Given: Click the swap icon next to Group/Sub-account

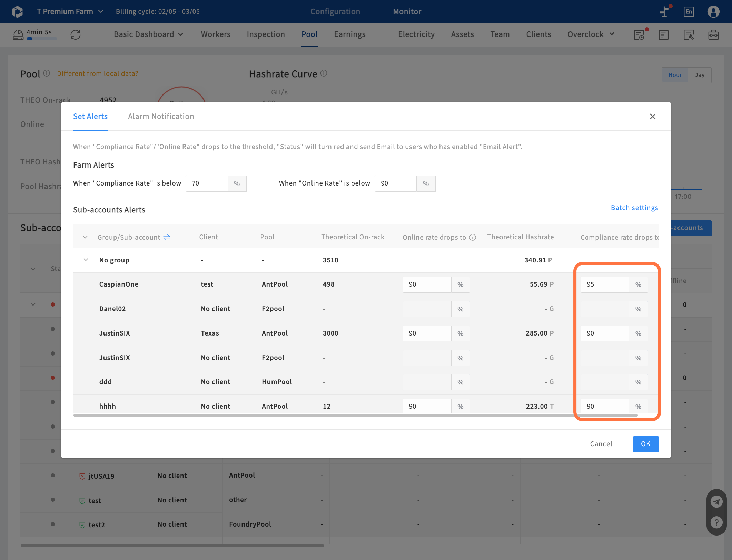Looking at the screenshot, I should pyautogui.click(x=167, y=237).
